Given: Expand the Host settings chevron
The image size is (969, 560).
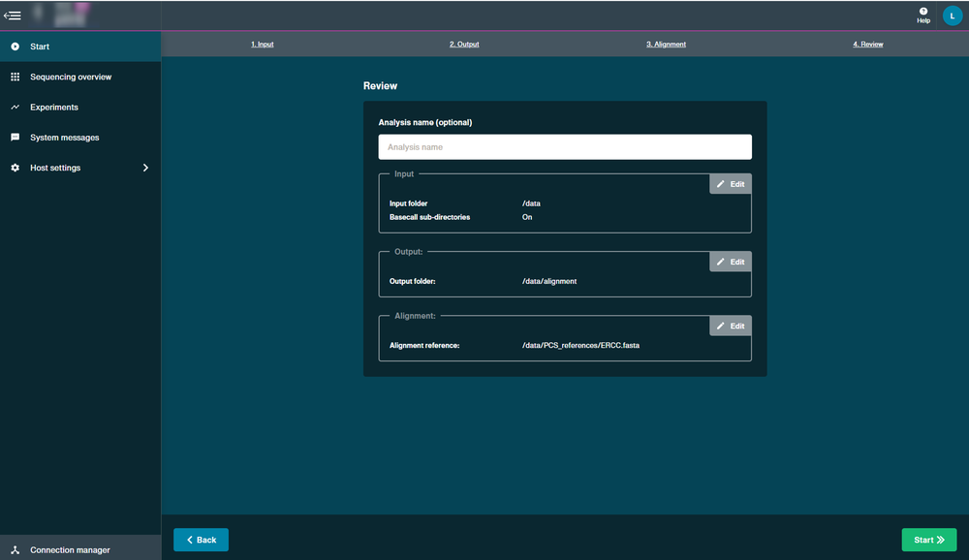Looking at the screenshot, I should [146, 168].
